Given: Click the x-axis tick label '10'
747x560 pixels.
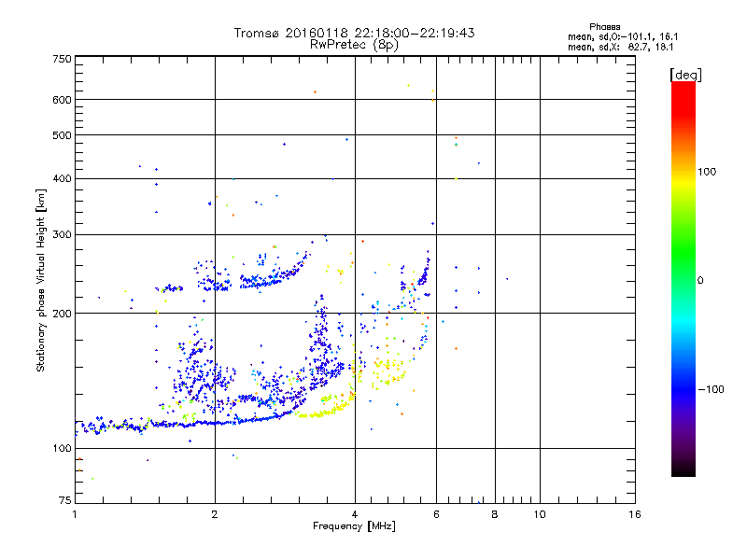Looking at the screenshot, I should pyautogui.click(x=540, y=514).
